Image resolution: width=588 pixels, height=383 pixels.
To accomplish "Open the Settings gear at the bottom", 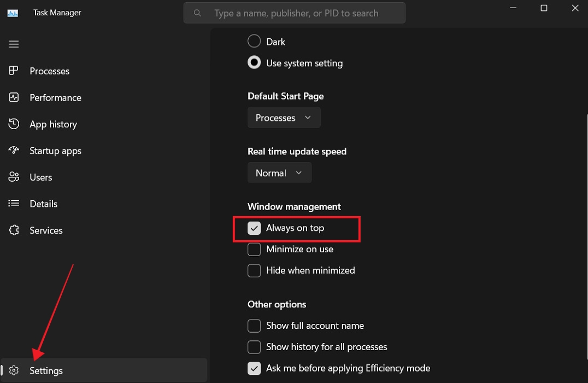I will pyautogui.click(x=14, y=370).
